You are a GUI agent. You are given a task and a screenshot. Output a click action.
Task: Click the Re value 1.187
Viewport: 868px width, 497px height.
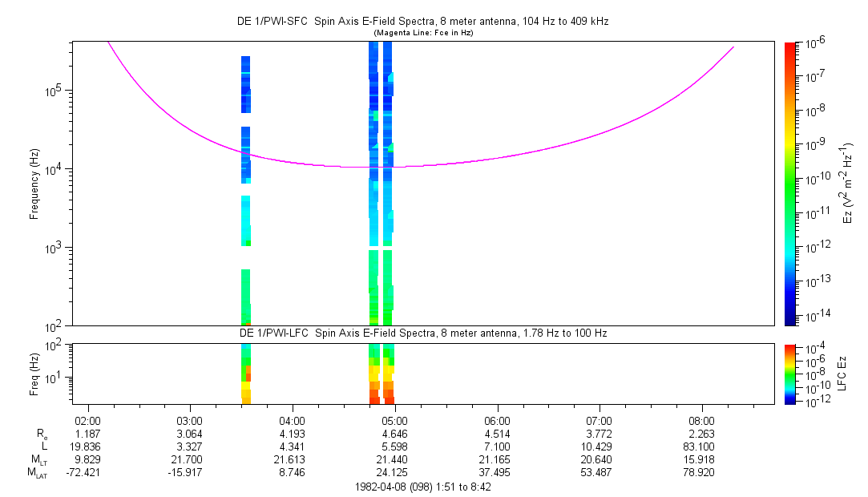click(87, 434)
